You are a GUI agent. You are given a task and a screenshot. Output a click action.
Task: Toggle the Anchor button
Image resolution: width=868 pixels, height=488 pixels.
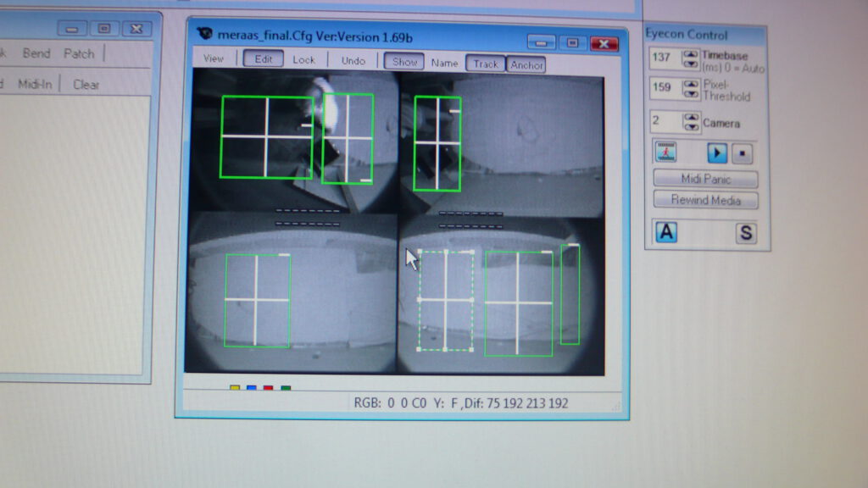click(x=526, y=64)
